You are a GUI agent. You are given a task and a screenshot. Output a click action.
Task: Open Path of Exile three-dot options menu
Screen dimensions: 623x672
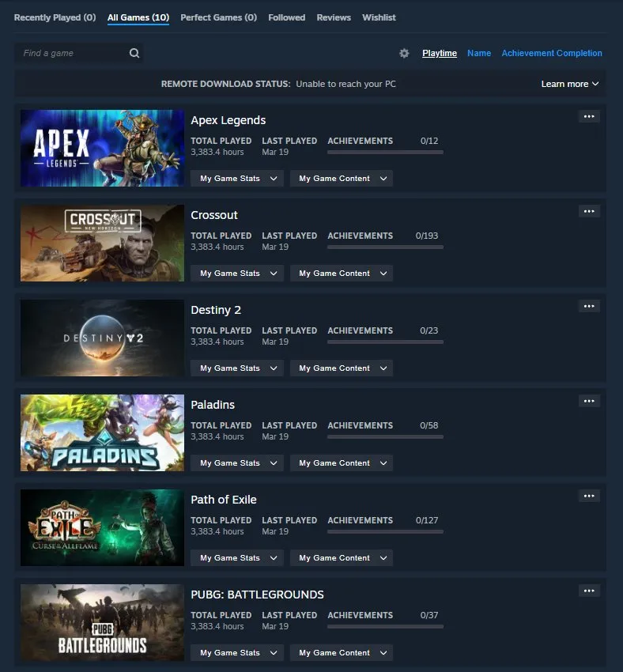tap(589, 496)
